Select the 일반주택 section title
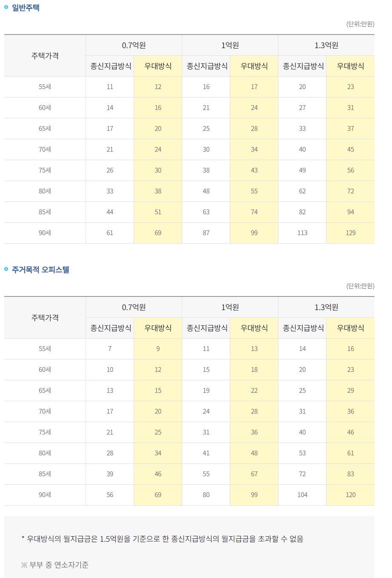Viewport: 392px width, 578px height. point(26,6)
